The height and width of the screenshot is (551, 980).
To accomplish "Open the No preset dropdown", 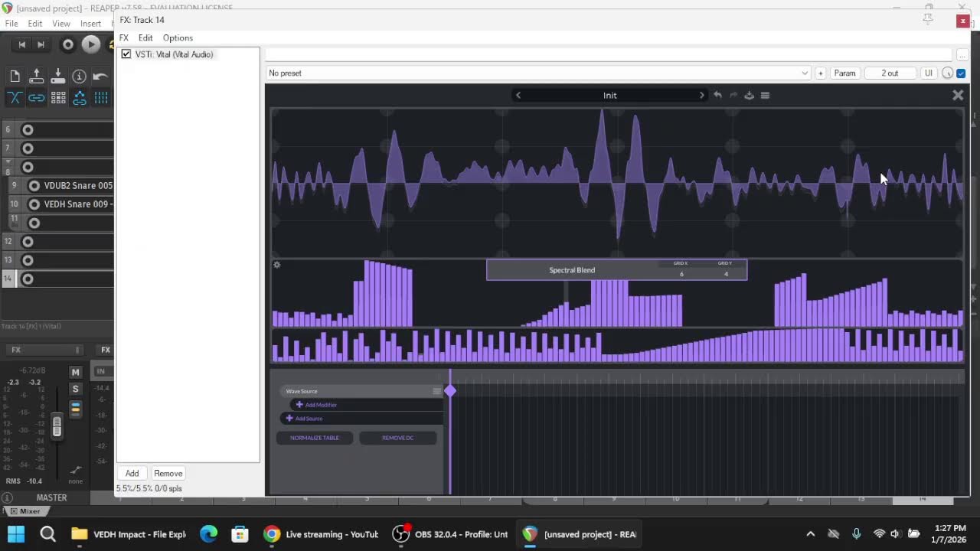I will coord(537,73).
